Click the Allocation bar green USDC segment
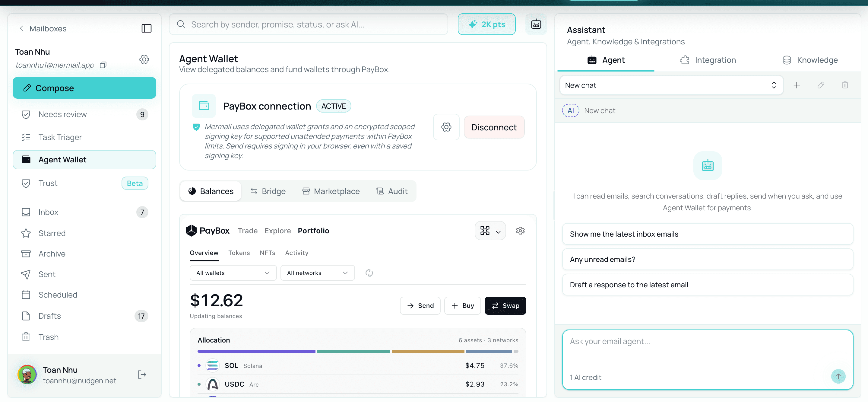Viewport: 868px width, 402px height. click(353, 351)
